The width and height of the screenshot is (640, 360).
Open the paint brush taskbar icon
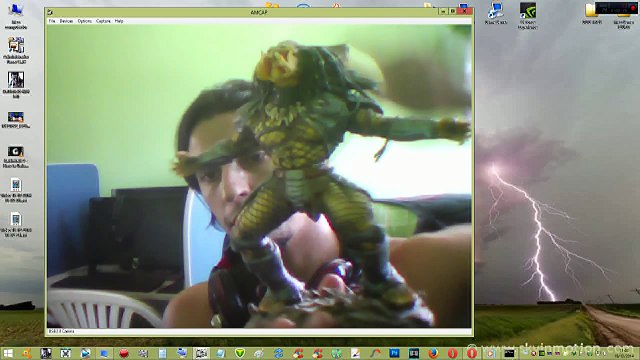[x=356, y=353]
